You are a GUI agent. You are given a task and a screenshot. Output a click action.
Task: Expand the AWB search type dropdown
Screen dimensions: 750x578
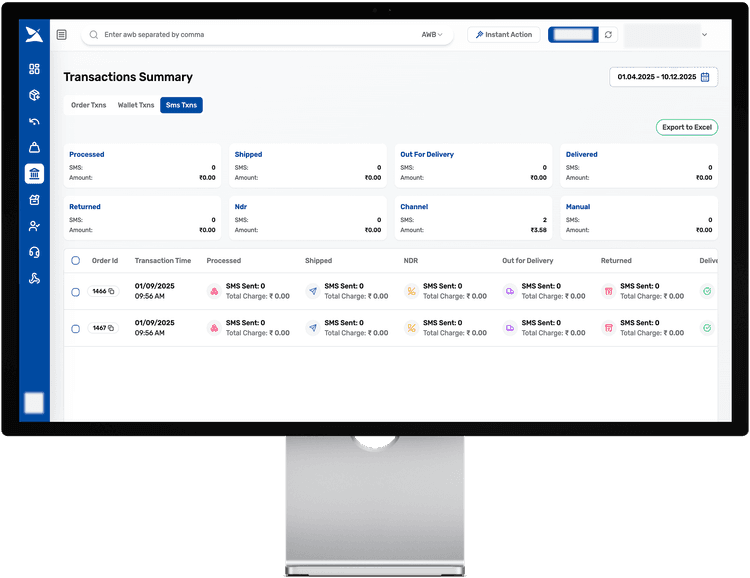[x=432, y=35]
